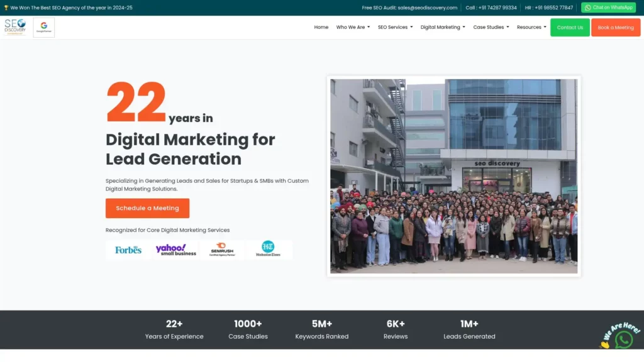
Task: Expand the SEO Services dropdown
Action: [x=395, y=28]
